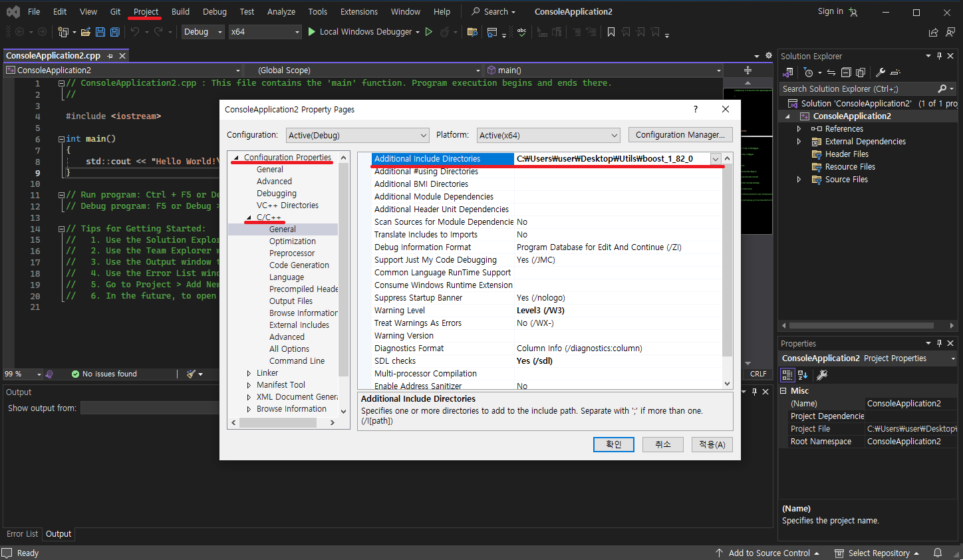Switch to the Error List tab
This screenshot has width=963, height=560.
(x=23, y=534)
